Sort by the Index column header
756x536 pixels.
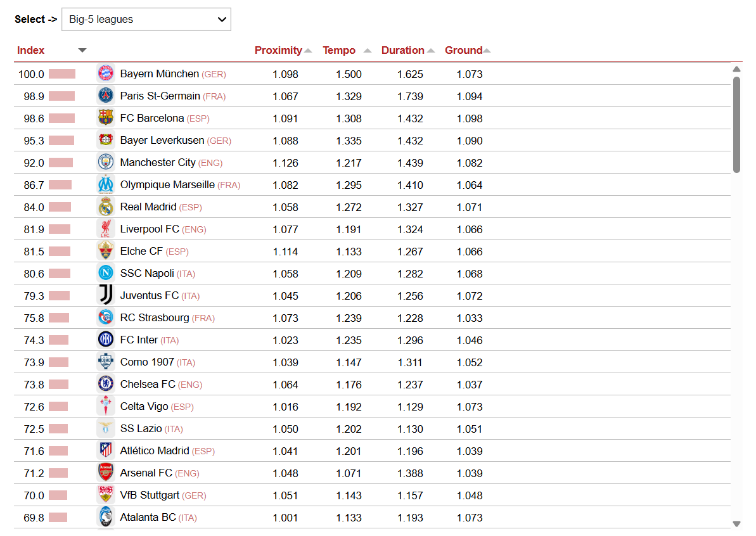tap(30, 50)
